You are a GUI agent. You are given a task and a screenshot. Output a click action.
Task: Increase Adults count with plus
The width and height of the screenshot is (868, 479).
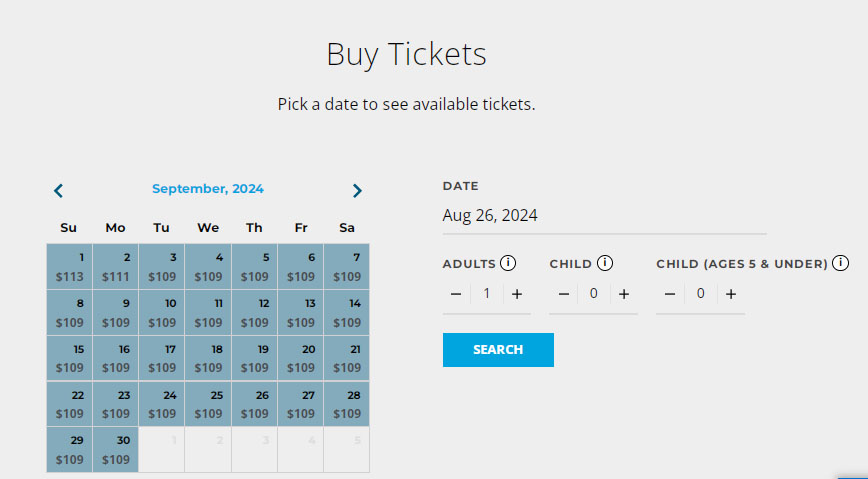[516, 294]
